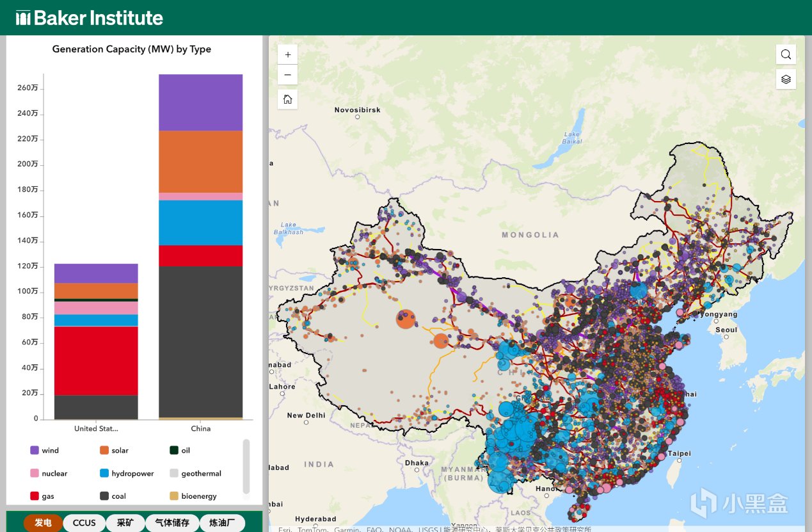
Task: Reset map to home view
Action: (287, 99)
